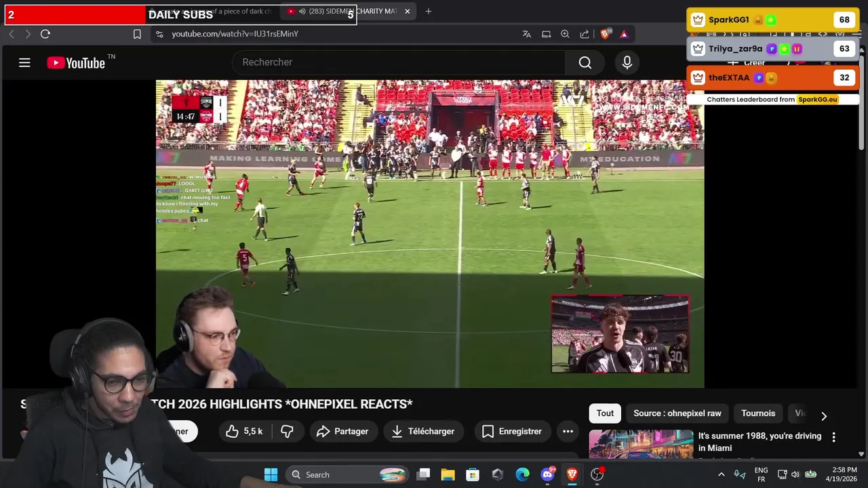Open File Explorer from taskbar

click(x=448, y=474)
